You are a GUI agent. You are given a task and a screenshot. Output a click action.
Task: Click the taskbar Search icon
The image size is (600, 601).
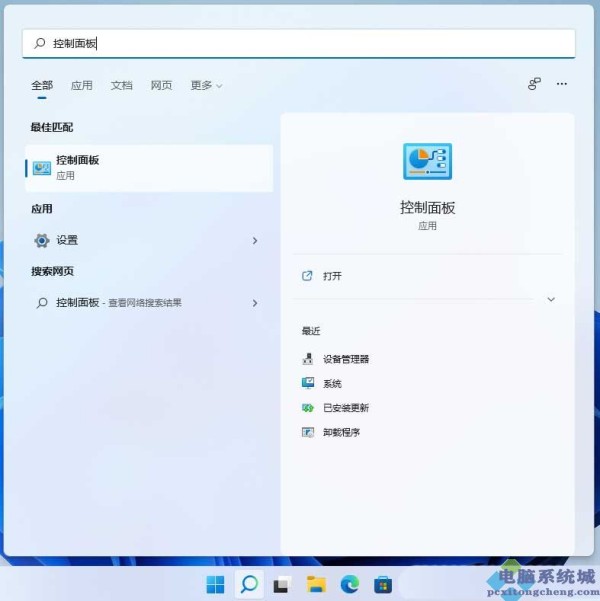(x=249, y=585)
